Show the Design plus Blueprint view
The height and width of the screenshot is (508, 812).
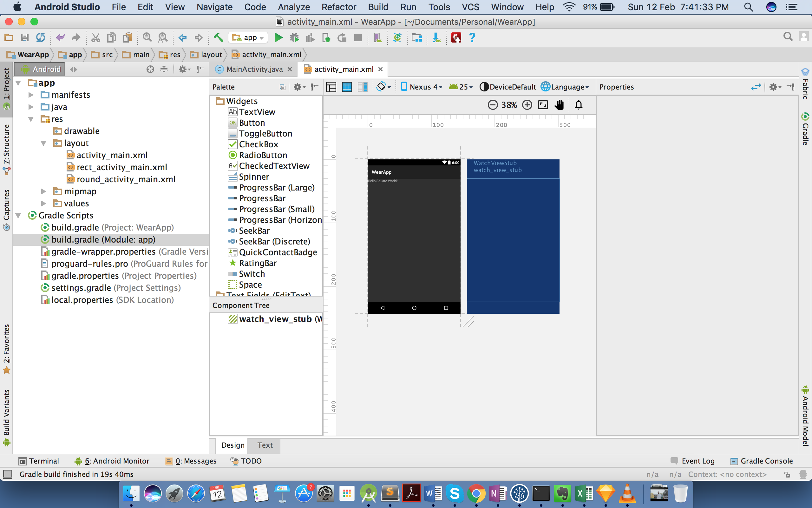[362, 87]
